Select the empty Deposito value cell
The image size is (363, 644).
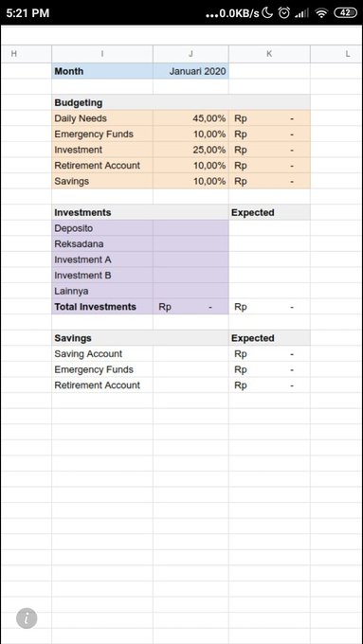click(x=191, y=228)
